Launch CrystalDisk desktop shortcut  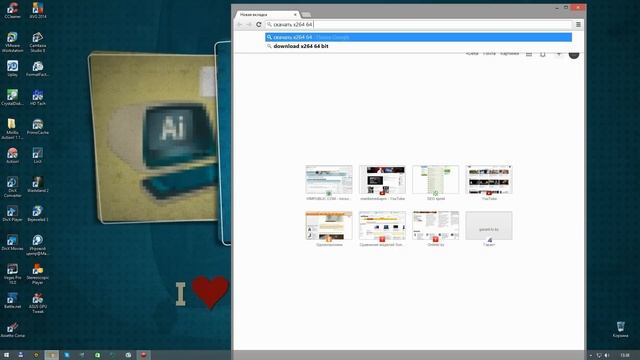point(12,98)
